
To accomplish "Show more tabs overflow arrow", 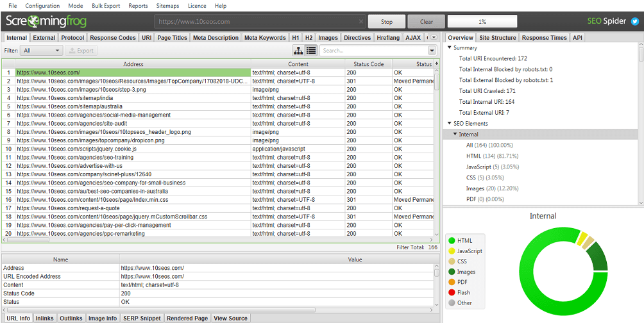I will (x=434, y=37).
